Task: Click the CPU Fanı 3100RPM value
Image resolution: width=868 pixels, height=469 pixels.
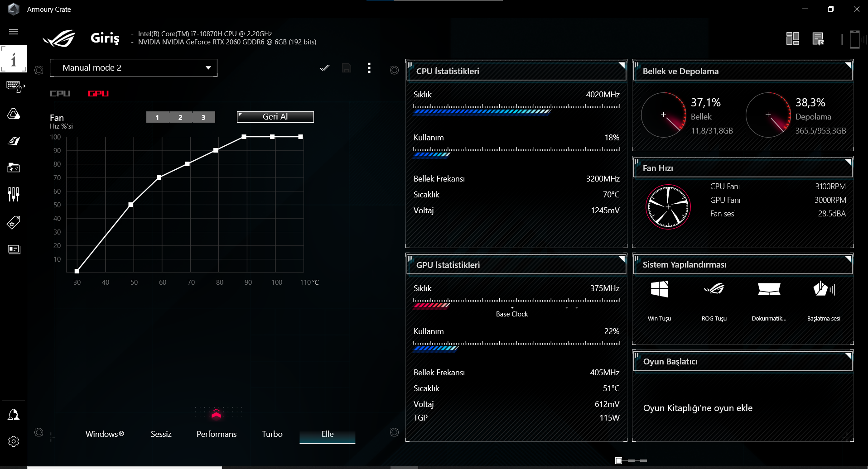Action: tap(830, 187)
